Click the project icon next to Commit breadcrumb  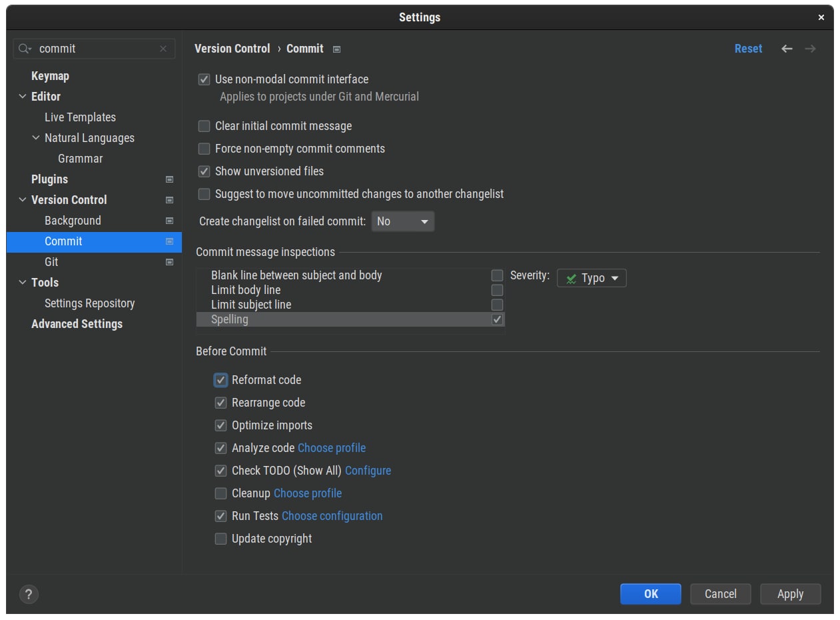coord(337,49)
